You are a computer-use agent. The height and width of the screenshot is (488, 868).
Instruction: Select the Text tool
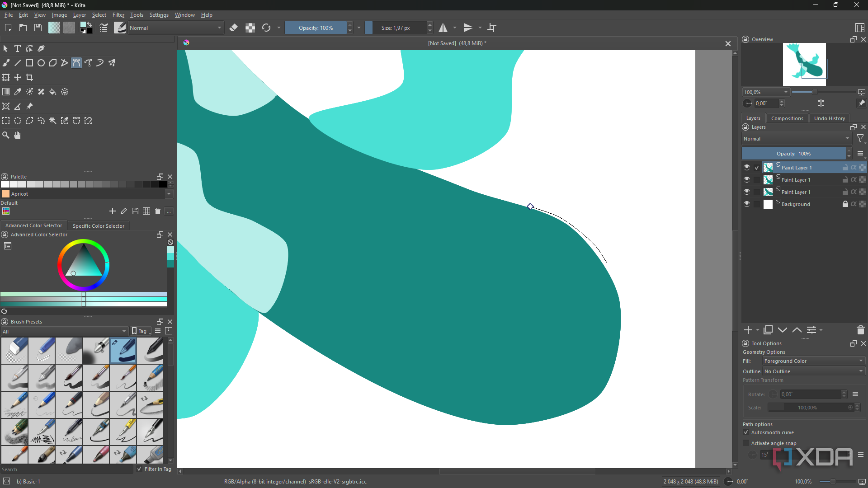[x=17, y=48]
